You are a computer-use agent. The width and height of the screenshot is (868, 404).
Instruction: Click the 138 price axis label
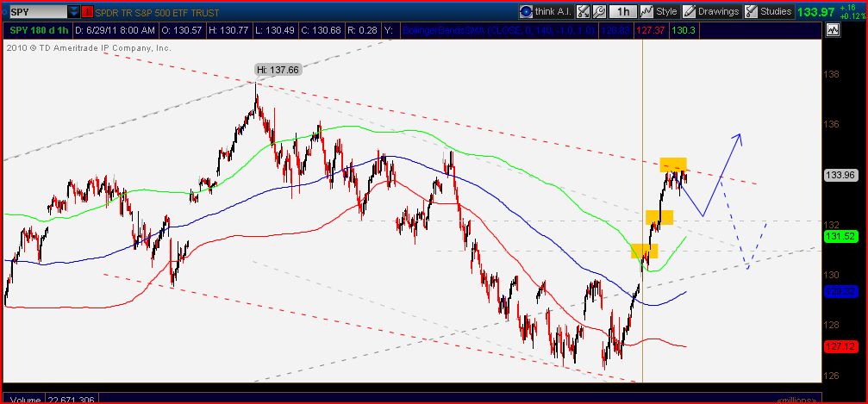(x=834, y=74)
